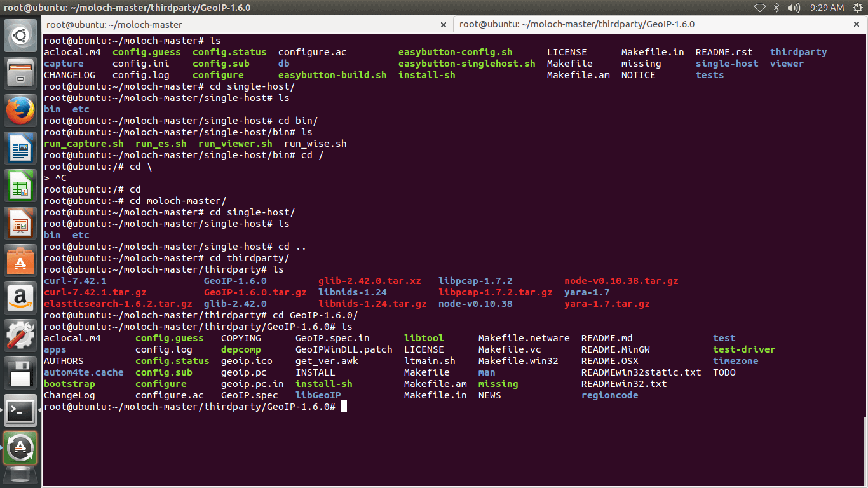This screenshot has height=488, width=868.
Task: Click glib-2.42.0.tar.xz archive name
Action: point(370,281)
